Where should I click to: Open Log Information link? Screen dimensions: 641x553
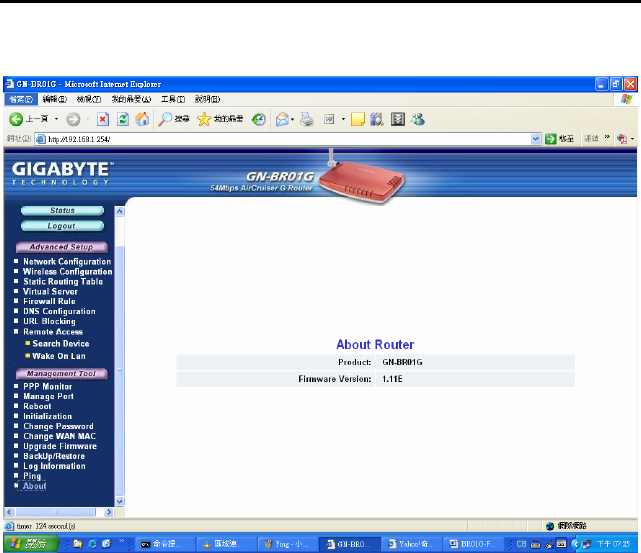coord(54,466)
